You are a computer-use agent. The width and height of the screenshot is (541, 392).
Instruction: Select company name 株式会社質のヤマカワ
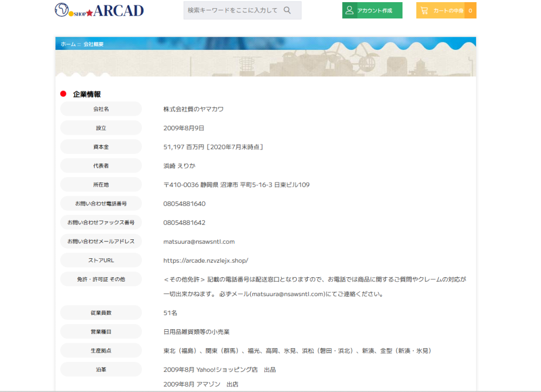193,109
